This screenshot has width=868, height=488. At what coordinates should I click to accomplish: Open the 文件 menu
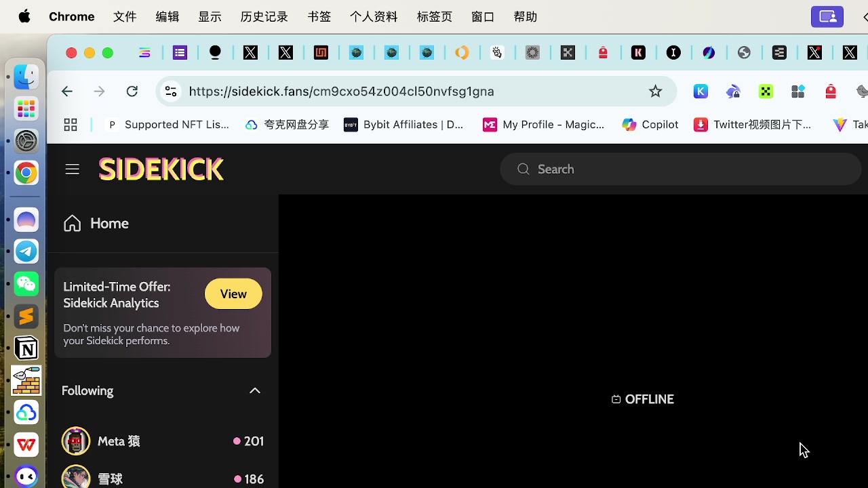(x=125, y=16)
